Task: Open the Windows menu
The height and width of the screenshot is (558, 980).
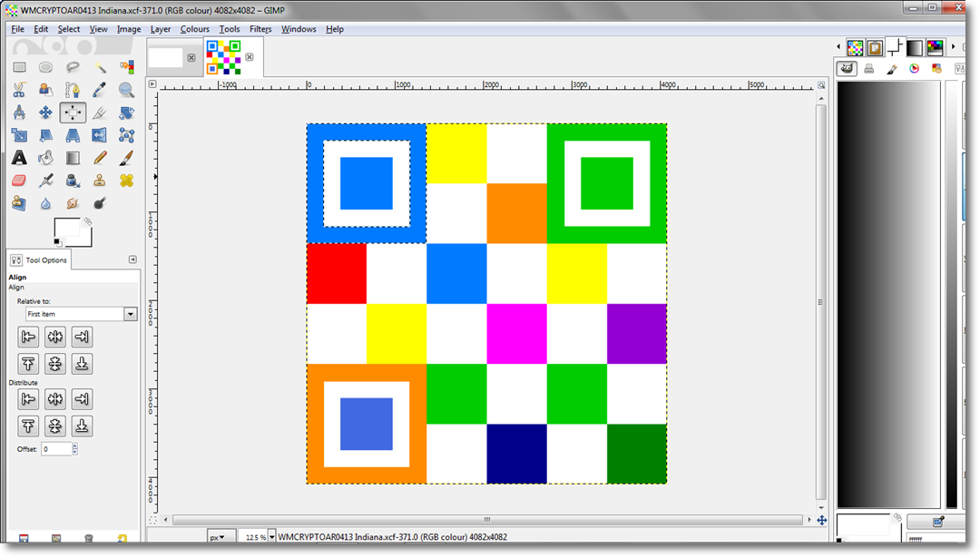Action: click(299, 29)
